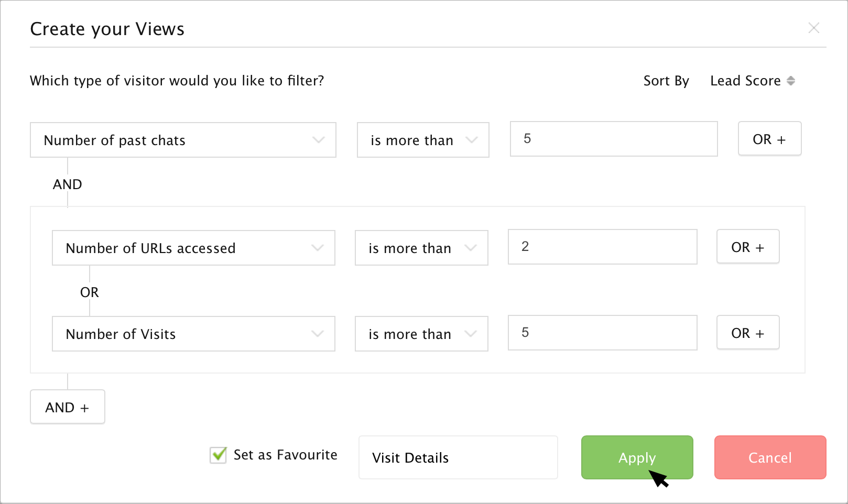Click the URLs accessed value field
Screen dimensions: 848x504
[602, 247]
